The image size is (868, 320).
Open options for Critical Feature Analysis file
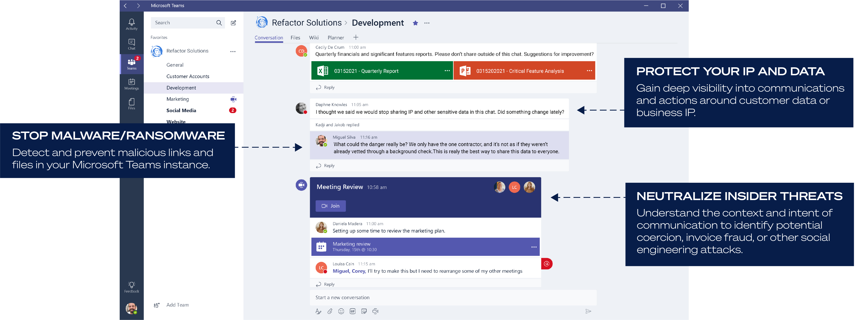point(589,71)
